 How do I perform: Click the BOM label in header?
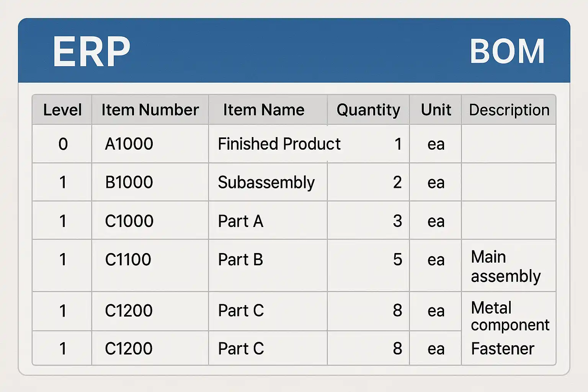507,52
